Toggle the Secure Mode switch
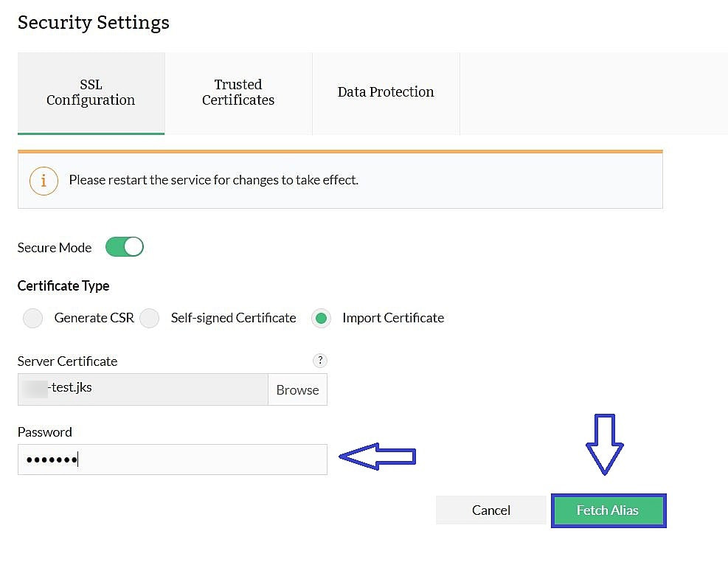The height and width of the screenshot is (565, 728). coord(124,247)
